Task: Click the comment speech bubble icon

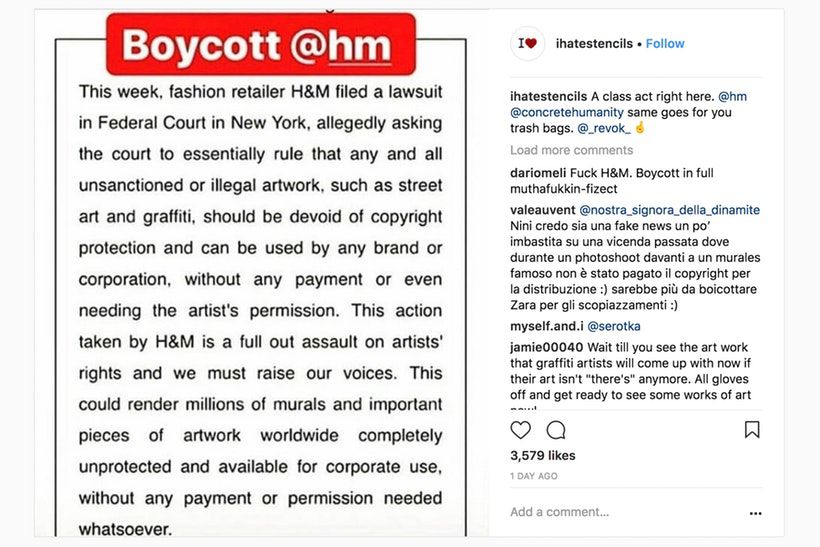Action: click(556, 430)
